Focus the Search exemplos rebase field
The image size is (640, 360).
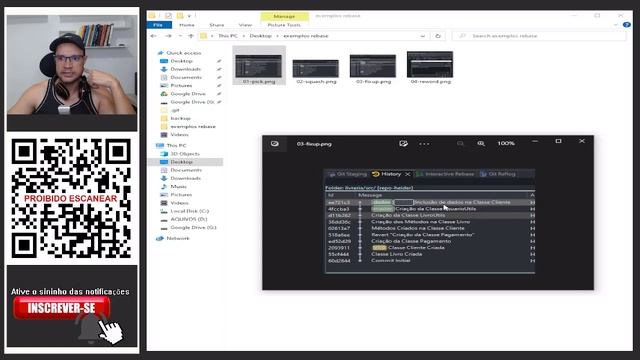point(539,36)
